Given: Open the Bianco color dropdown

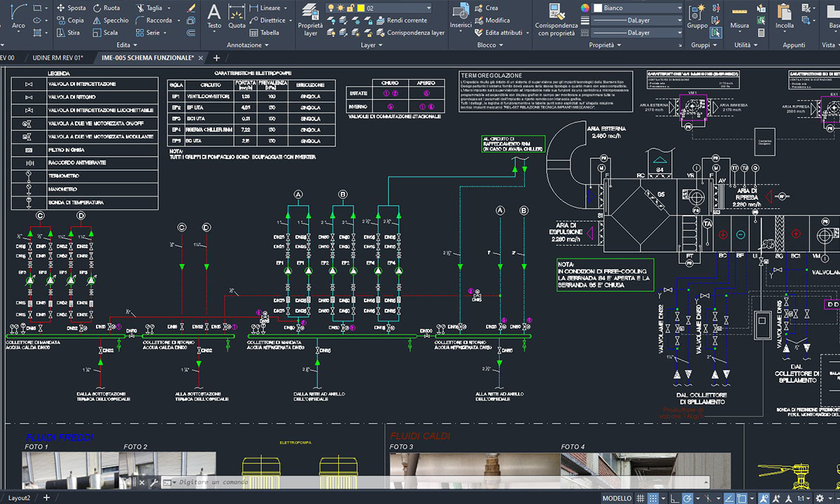Looking at the screenshot, I should tap(637, 8).
